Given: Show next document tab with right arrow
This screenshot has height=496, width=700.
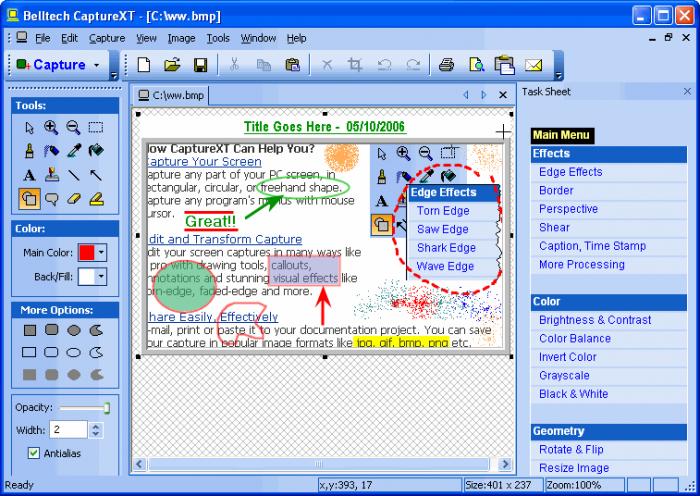Looking at the screenshot, I should tap(484, 95).
